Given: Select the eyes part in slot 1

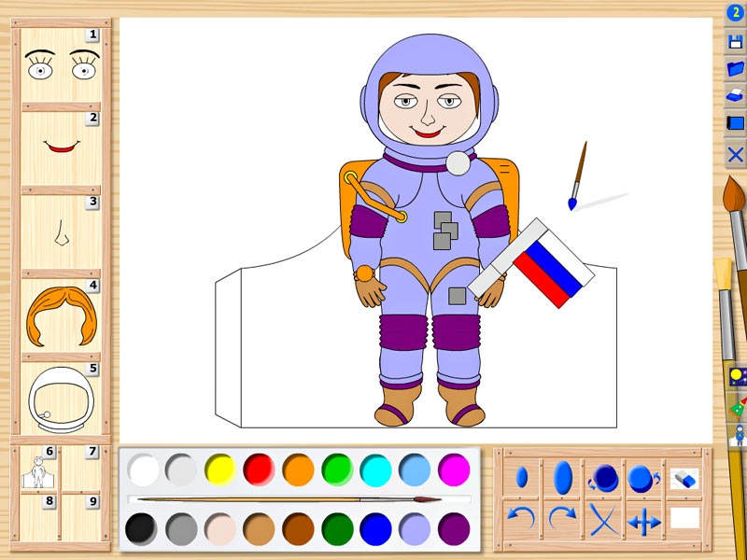Looking at the screenshot, I should [x=61, y=66].
